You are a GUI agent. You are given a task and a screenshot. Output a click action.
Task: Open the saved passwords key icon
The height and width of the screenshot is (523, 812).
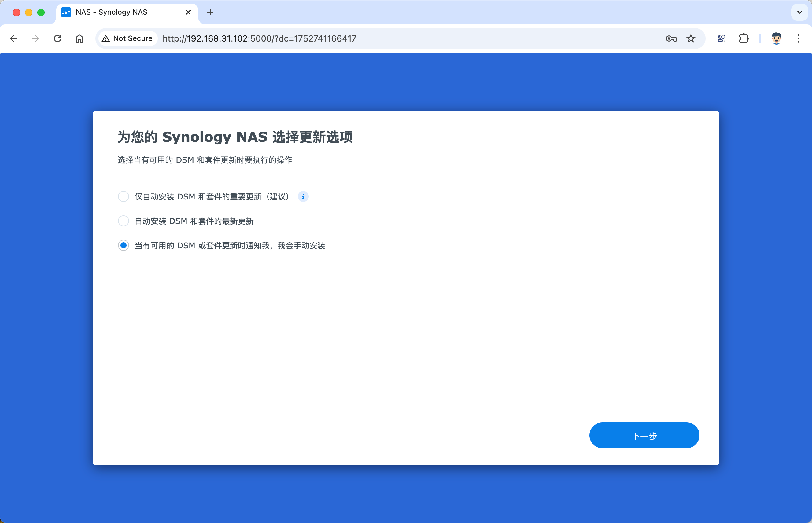(671, 39)
